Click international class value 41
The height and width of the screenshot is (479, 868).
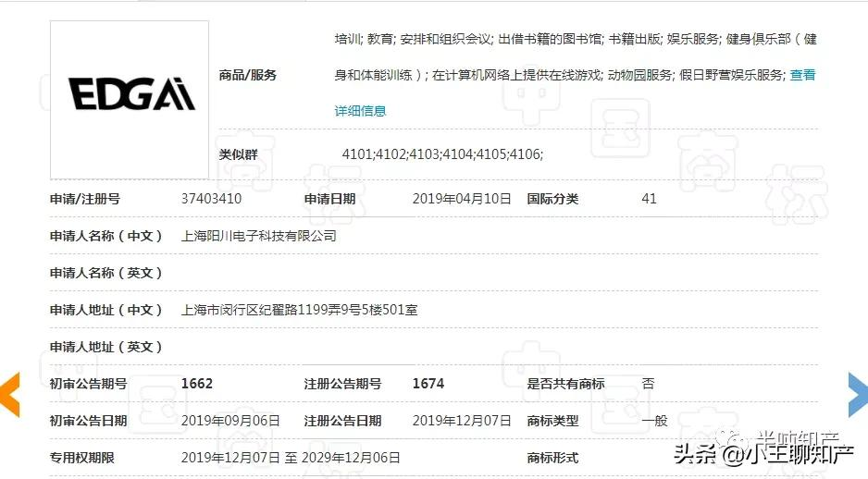[649, 199]
